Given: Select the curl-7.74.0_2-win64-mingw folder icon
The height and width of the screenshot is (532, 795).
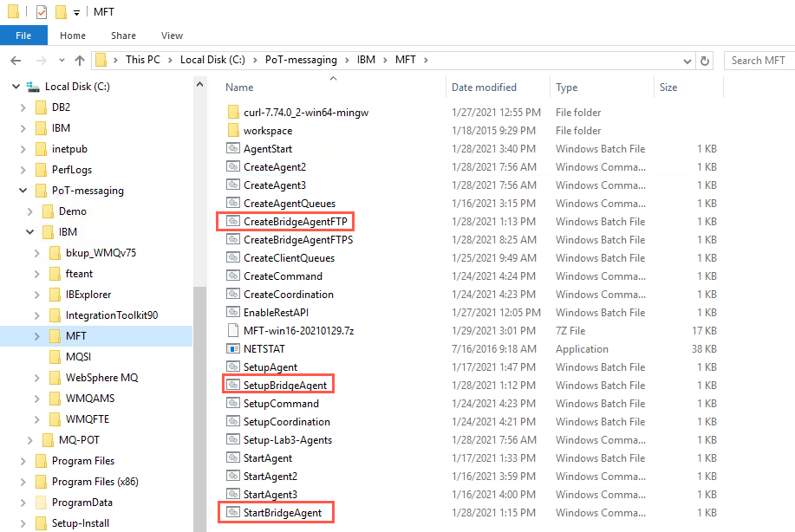Looking at the screenshot, I should (232, 112).
